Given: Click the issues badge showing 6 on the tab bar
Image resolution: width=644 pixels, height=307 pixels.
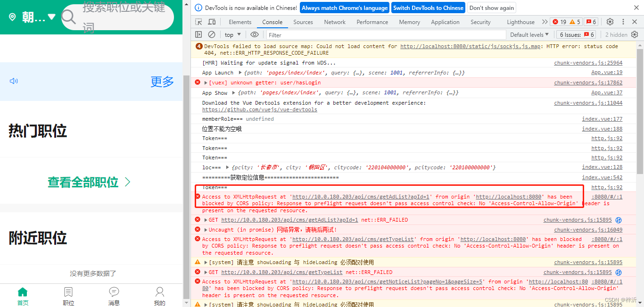Looking at the screenshot, I should pyautogui.click(x=591, y=22).
